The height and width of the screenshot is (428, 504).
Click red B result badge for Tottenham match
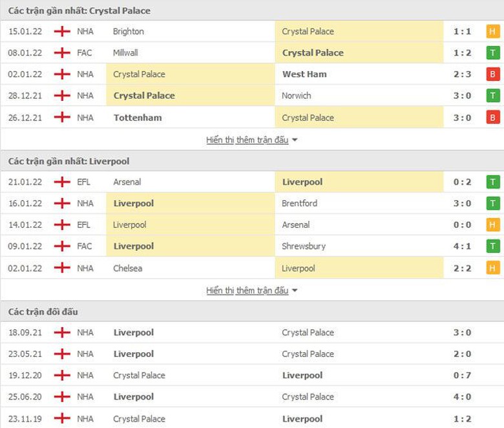pyautogui.click(x=493, y=118)
